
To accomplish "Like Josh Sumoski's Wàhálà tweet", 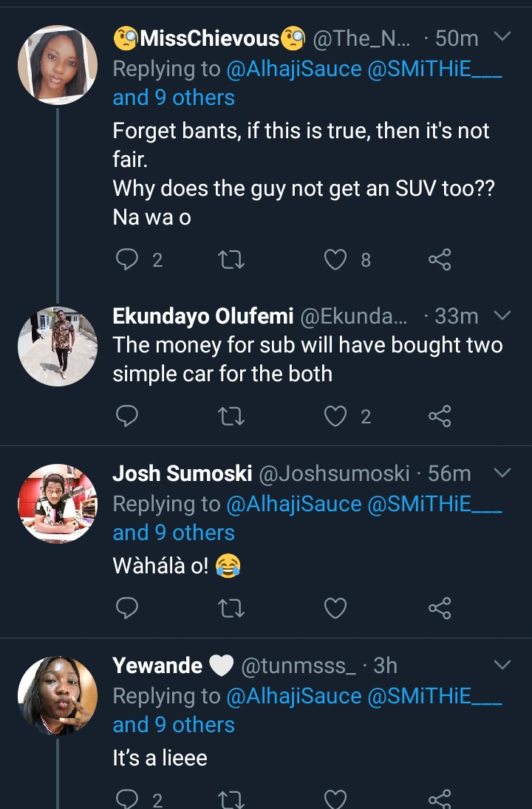I will click(337, 608).
